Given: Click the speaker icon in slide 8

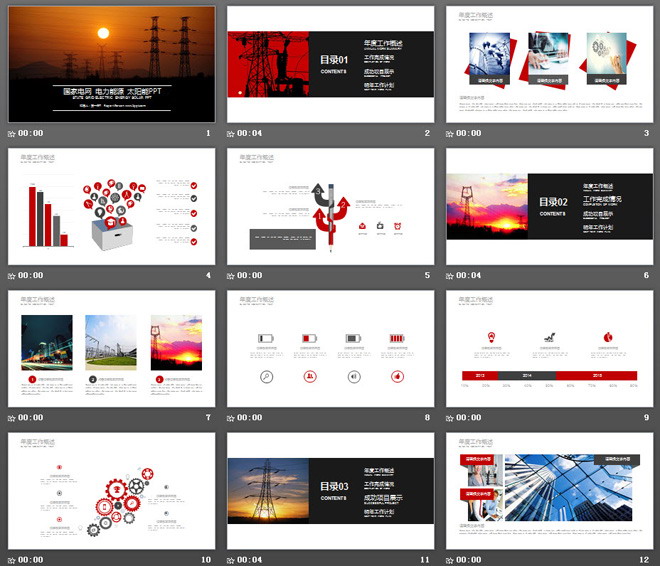Looking at the screenshot, I should [353, 376].
